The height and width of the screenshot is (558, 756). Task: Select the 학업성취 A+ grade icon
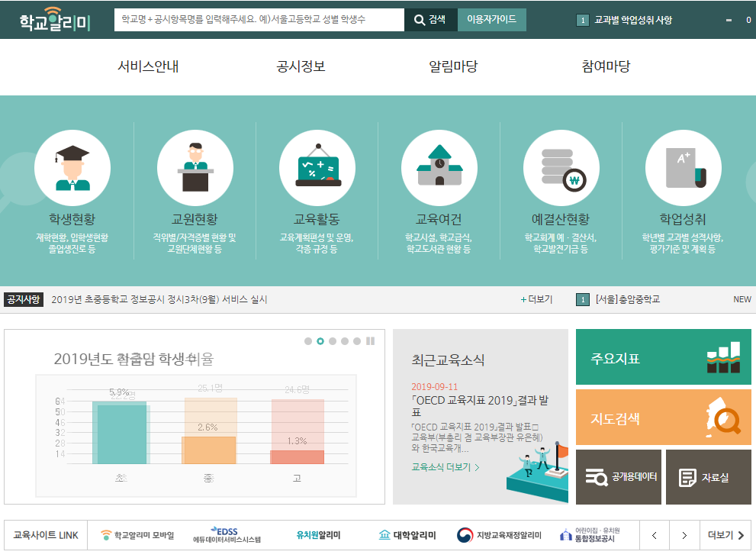point(683,168)
